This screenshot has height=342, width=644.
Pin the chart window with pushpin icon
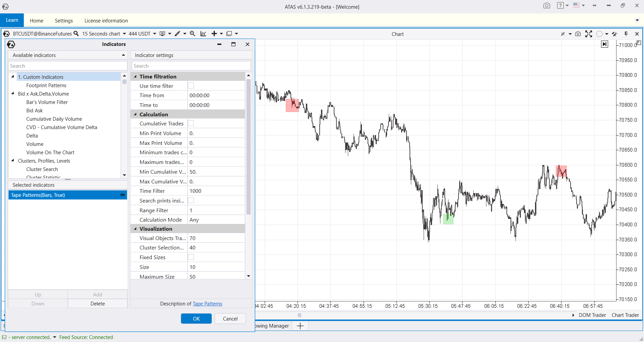[626, 34]
